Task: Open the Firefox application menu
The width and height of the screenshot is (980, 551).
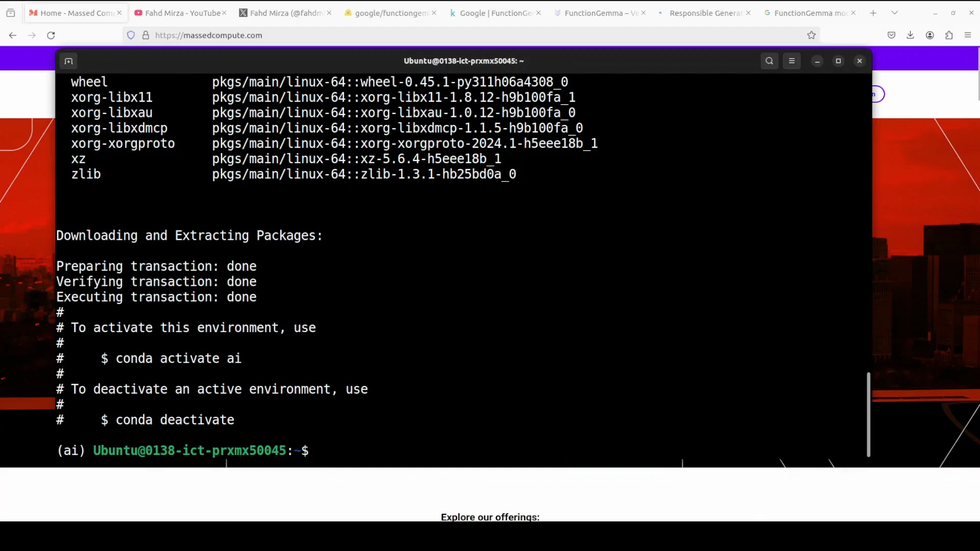Action: [x=968, y=35]
